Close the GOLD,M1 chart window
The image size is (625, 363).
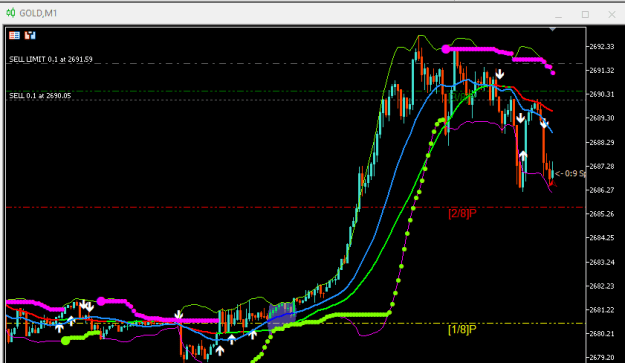point(612,15)
